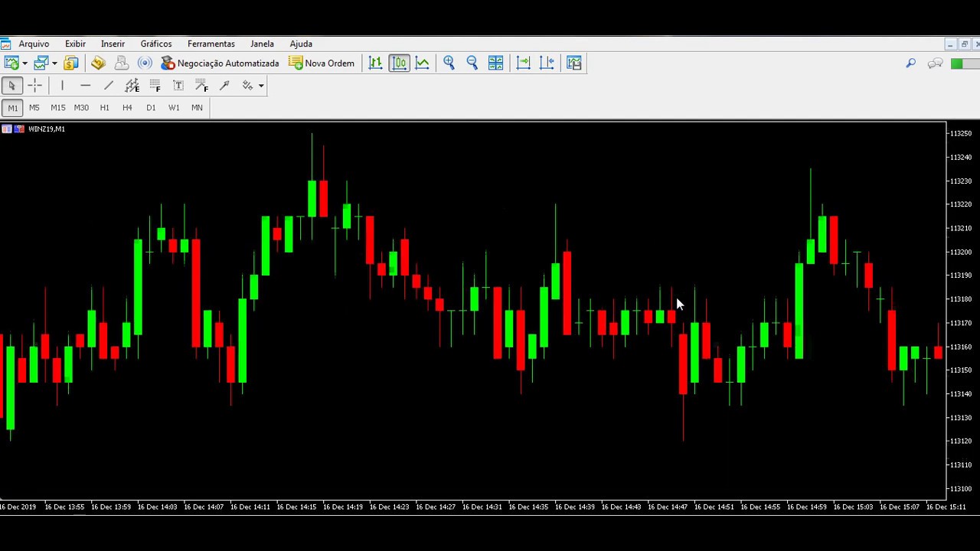
Task: Open the search magnifier icon
Action: pyautogui.click(x=910, y=64)
